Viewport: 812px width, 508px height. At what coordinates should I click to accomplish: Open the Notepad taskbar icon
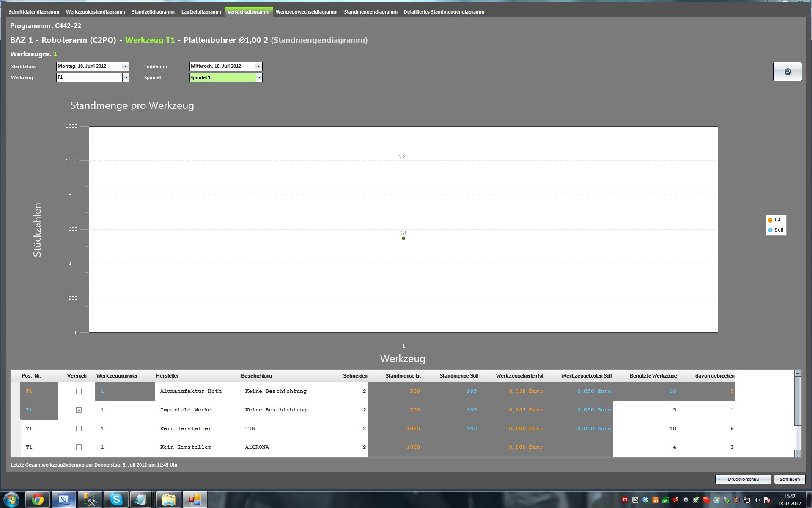(x=140, y=500)
